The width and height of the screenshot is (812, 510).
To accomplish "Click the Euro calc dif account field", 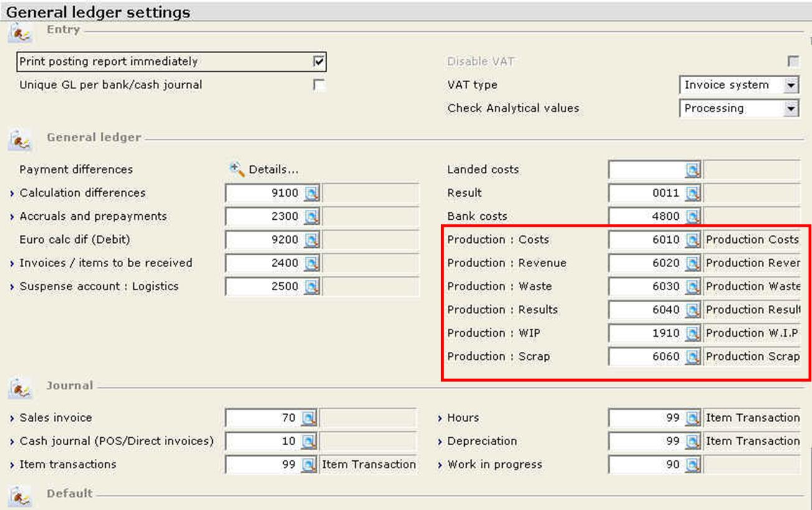I will [264, 240].
